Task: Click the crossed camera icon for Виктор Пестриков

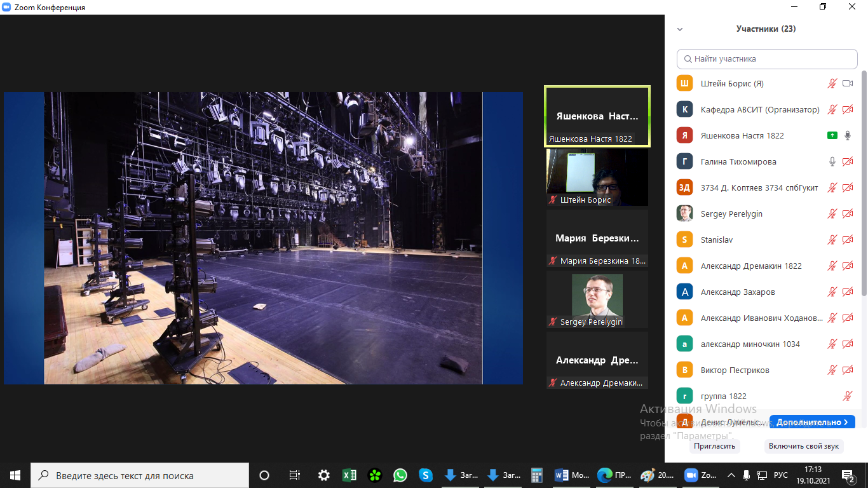Action: [x=847, y=370]
